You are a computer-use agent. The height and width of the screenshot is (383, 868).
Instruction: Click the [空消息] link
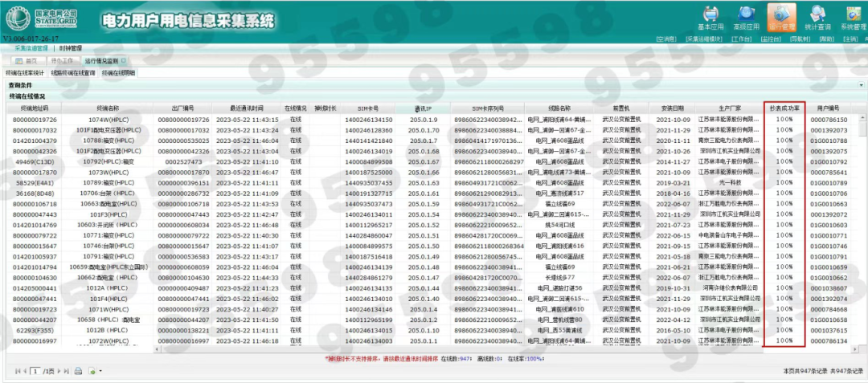[x=666, y=39]
